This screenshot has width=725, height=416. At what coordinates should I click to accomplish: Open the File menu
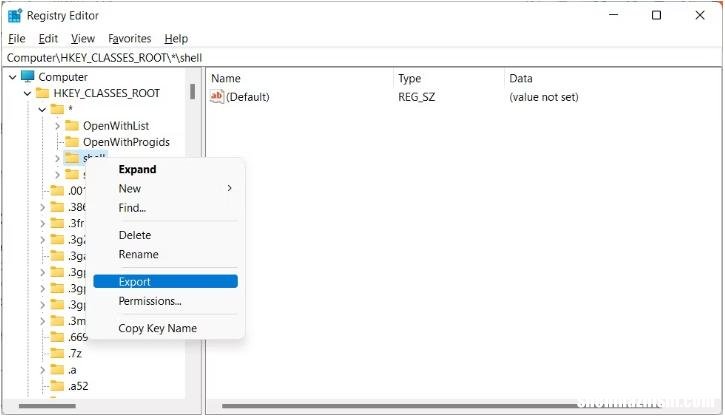(x=17, y=38)
